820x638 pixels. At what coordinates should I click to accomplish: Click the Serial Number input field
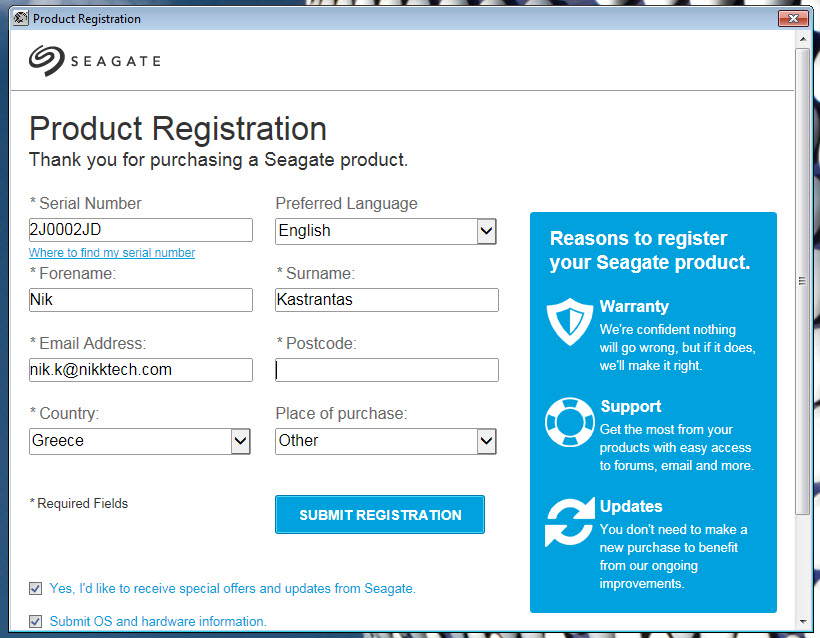141,230
